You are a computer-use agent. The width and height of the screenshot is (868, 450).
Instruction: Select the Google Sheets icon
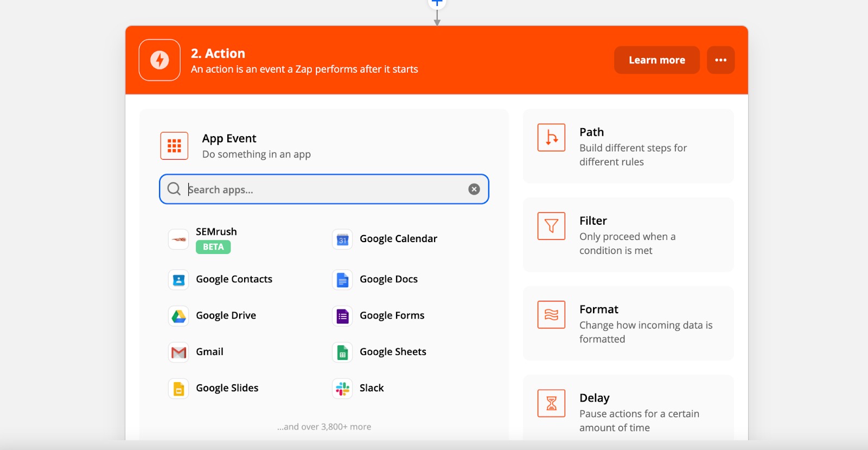tap(342, 352)
